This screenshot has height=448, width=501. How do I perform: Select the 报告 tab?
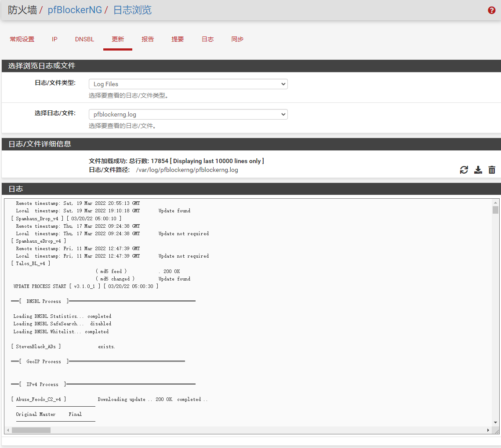(148, 39)
